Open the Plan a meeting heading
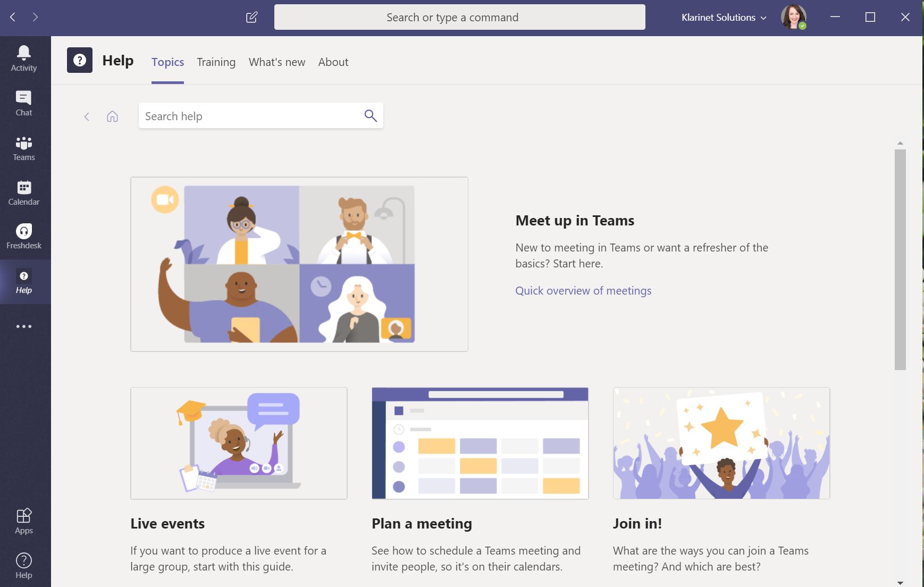This screenshot has height=587, width=924. [422, 524]
